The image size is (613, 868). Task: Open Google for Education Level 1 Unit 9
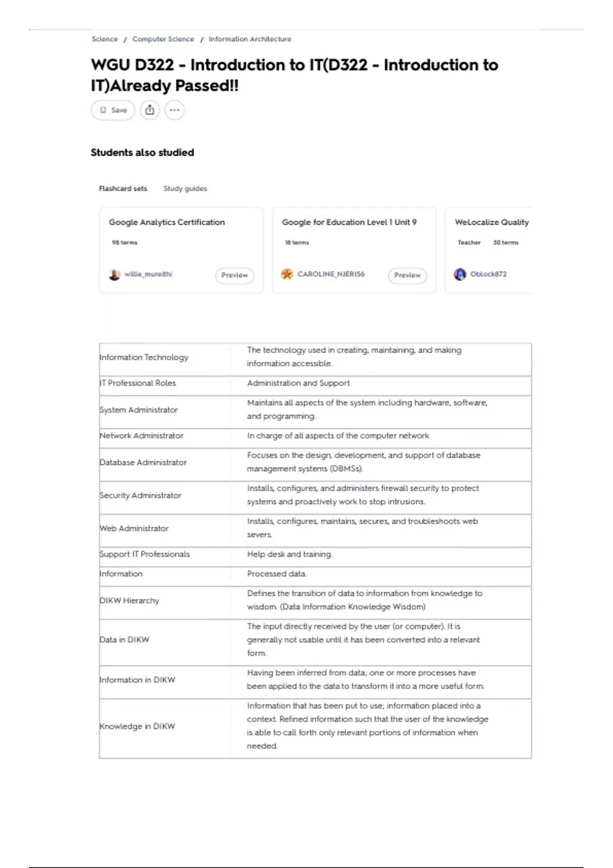point(349,222)
